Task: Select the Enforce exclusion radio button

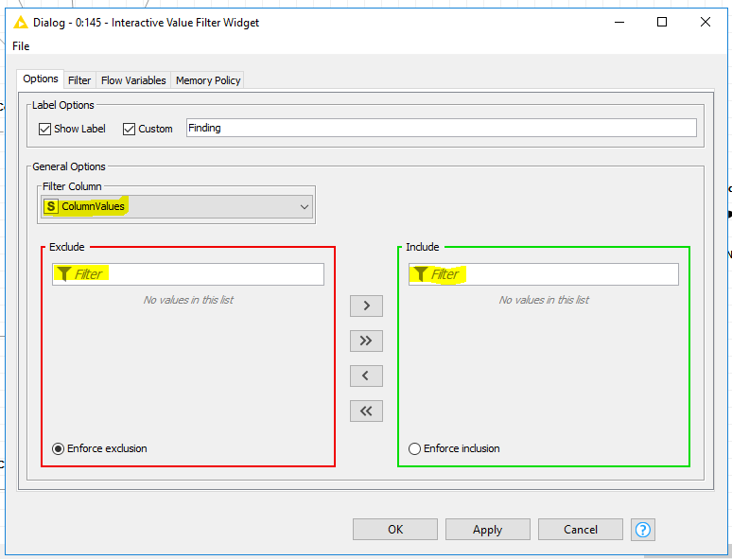Action: click(58, 448)
